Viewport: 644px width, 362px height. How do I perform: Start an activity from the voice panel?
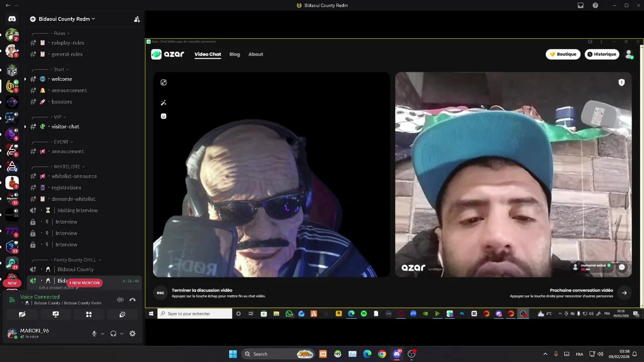coord(89,314)
